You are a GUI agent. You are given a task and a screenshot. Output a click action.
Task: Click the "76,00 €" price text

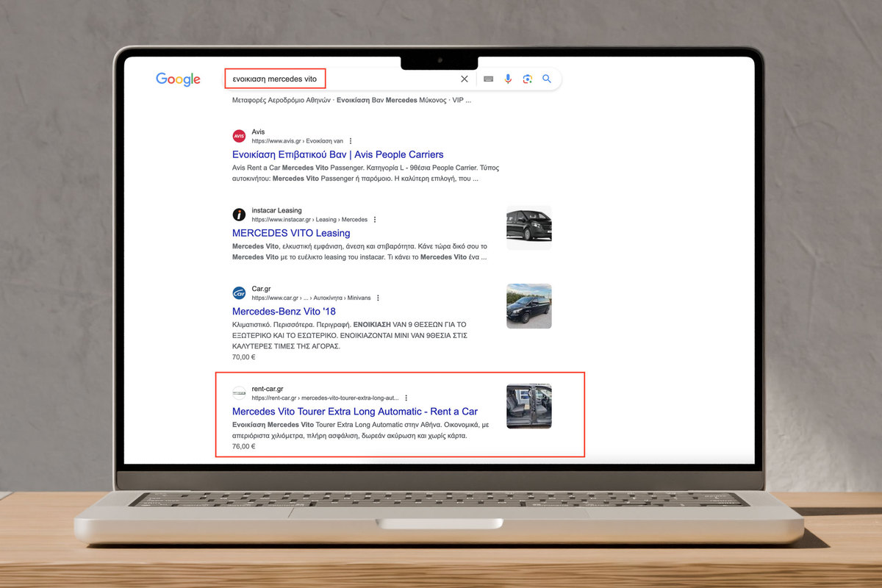pos(244,446)
